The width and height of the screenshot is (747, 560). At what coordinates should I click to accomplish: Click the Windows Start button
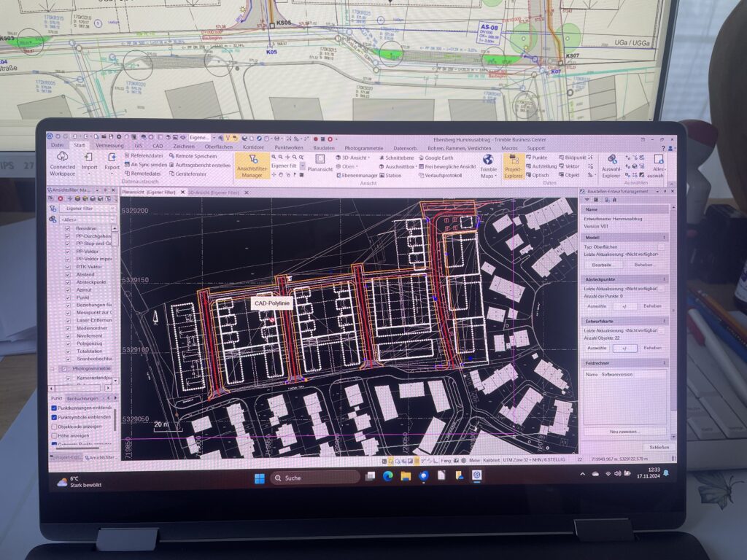pyautogui.click(x=260, y=478)
